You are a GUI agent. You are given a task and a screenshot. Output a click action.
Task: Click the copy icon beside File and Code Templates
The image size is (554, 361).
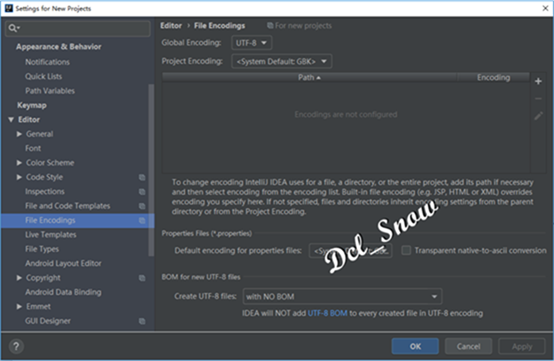pyautogui.click(x=142, y=206)
